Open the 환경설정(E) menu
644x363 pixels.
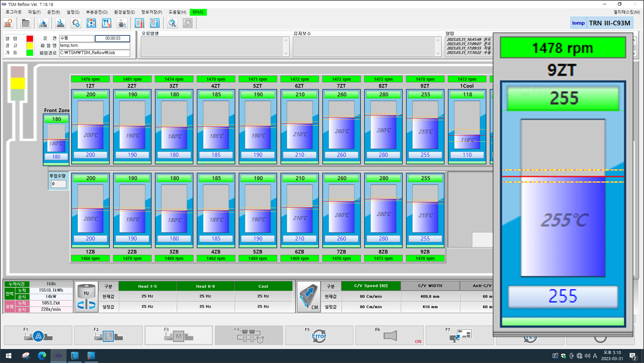point(124,12)
